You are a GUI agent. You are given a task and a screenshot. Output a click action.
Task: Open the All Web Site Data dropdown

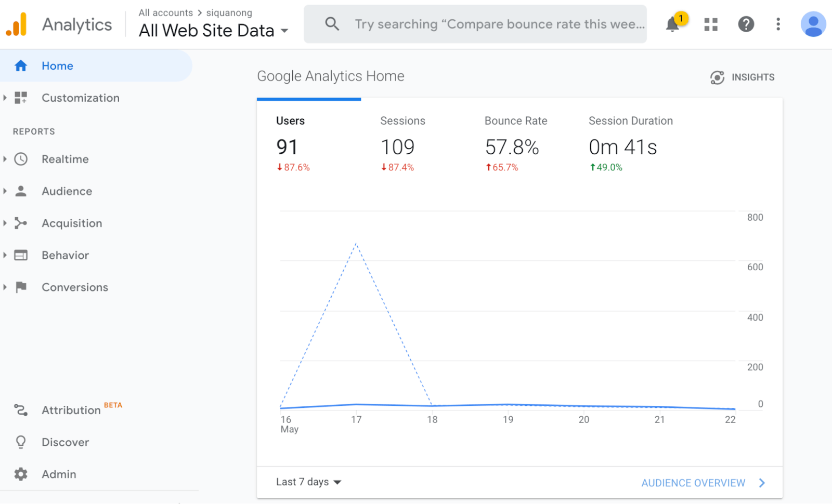[x=213, y=31]
